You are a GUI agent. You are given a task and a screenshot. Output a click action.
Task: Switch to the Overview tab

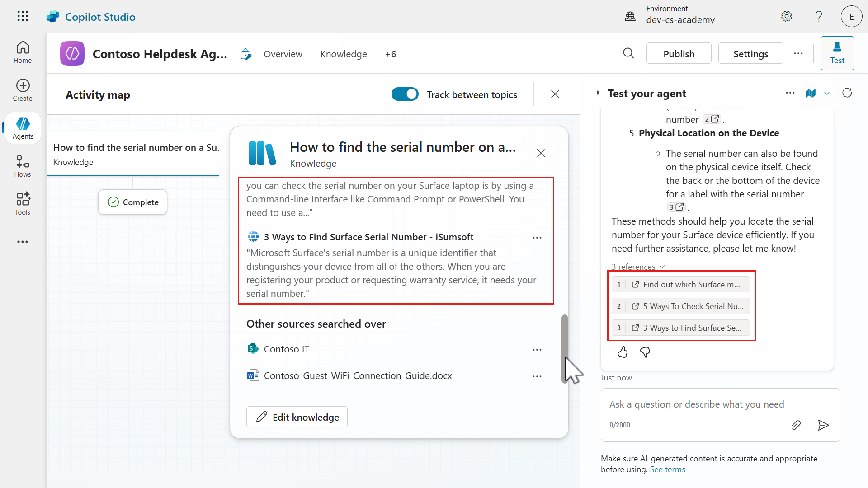283,54
